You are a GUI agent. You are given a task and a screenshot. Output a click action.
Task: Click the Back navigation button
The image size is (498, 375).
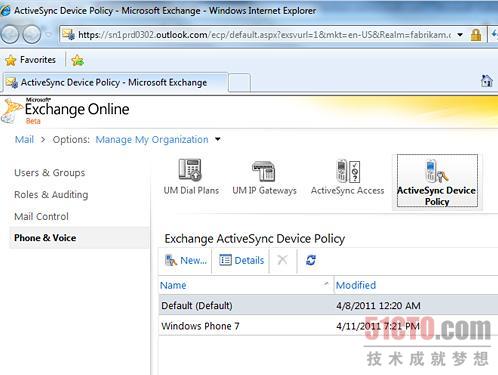[10, 34]
